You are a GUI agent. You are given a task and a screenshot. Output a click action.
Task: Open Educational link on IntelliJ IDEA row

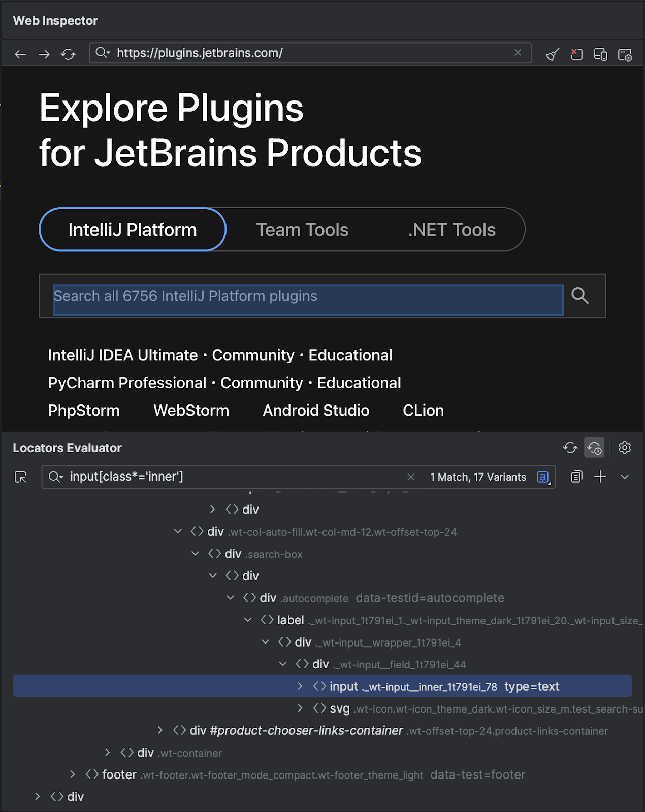pyautogui.click(x=350, y=355)
